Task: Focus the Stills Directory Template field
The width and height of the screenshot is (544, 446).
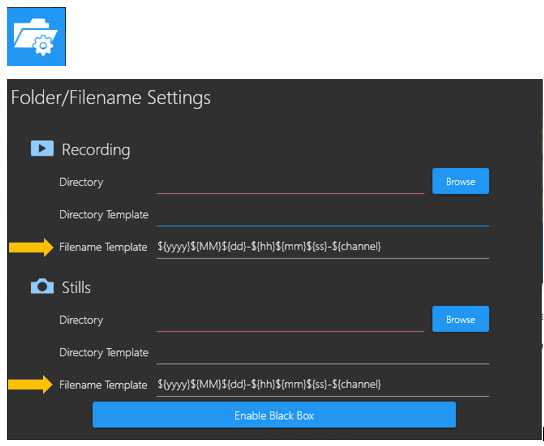Action: point(323,353)
